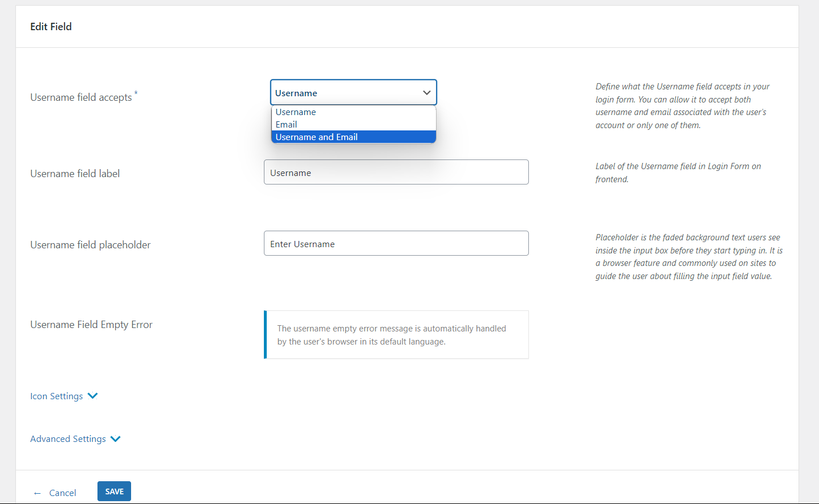The width and height of the screenshot is (819, 504).
Task: Click the Username Field Empty Error label
Action: 91,325
